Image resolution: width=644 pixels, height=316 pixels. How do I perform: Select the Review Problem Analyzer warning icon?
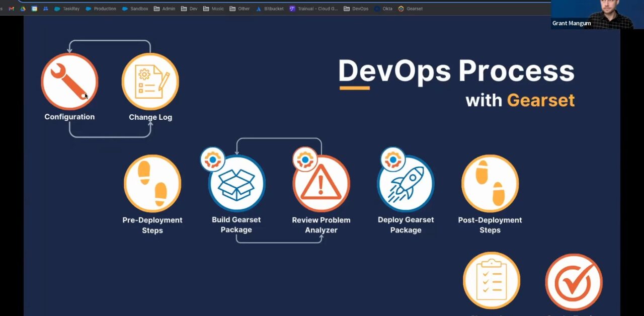321,184
